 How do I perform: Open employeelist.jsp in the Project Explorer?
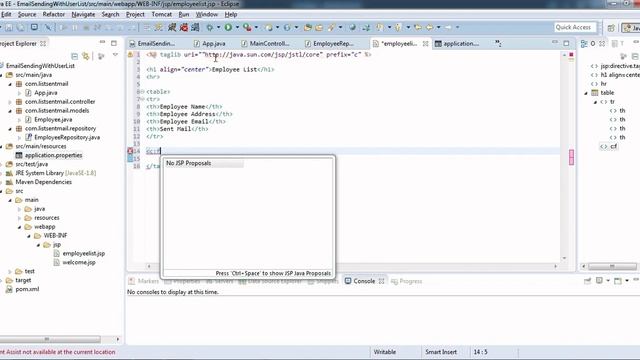click(83, 253)
